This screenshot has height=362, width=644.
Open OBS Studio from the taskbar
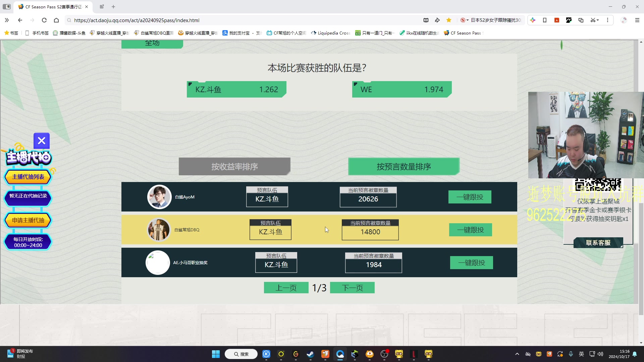384,354
